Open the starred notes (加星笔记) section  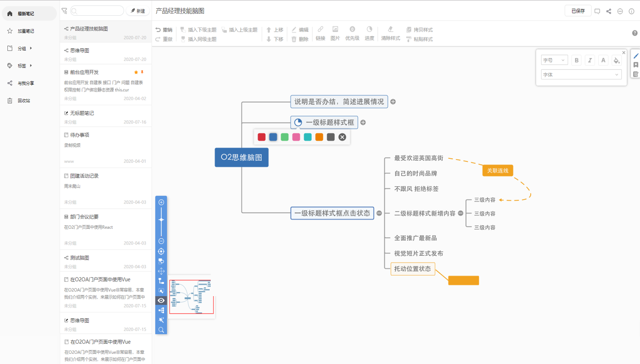tap(26, 31)
